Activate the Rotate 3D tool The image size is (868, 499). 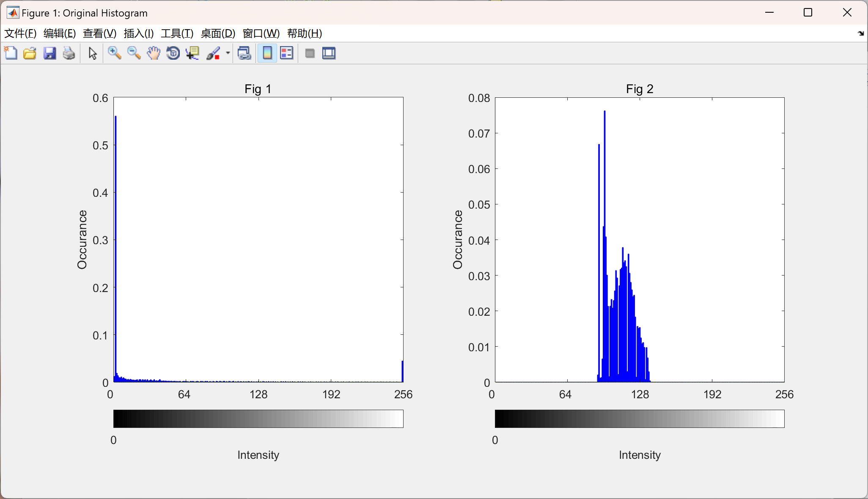[173, 53]
